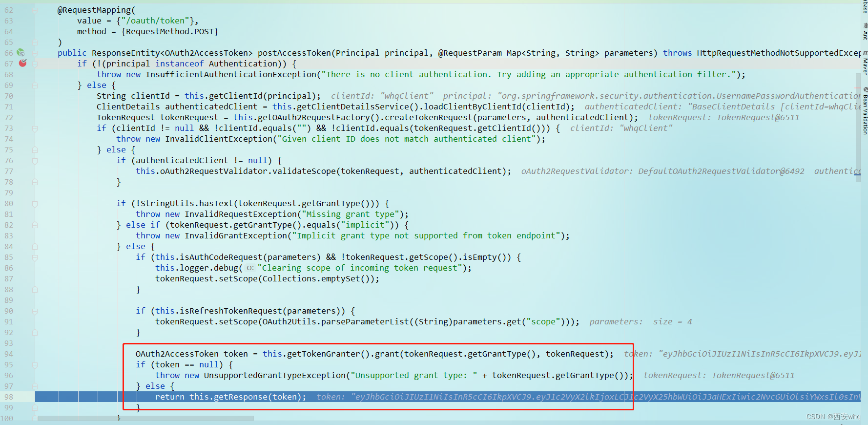Collapse the token null check fold on line 95
Image resolution: width=868 pixels, height=425 pixels.
pos(35,364)
